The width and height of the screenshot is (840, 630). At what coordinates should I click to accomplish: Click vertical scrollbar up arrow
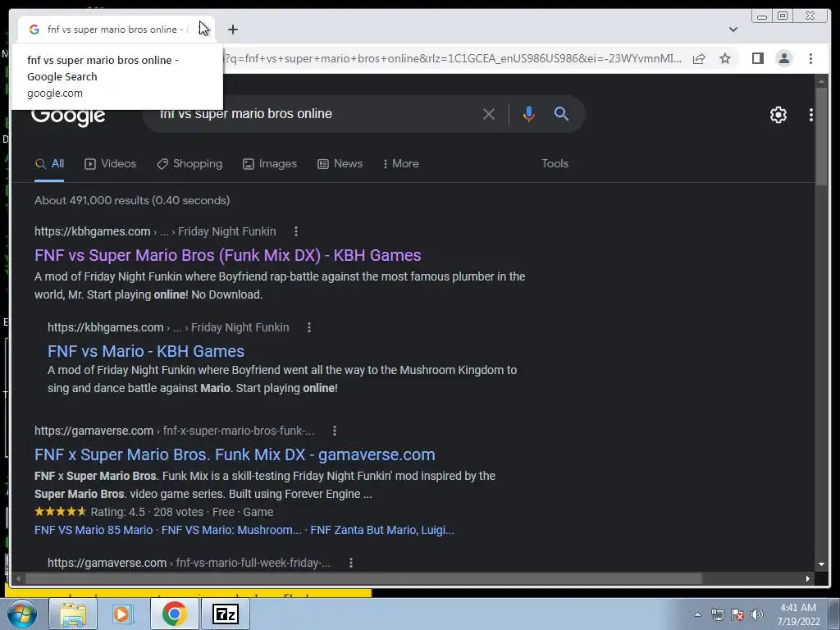pos(821,81)
